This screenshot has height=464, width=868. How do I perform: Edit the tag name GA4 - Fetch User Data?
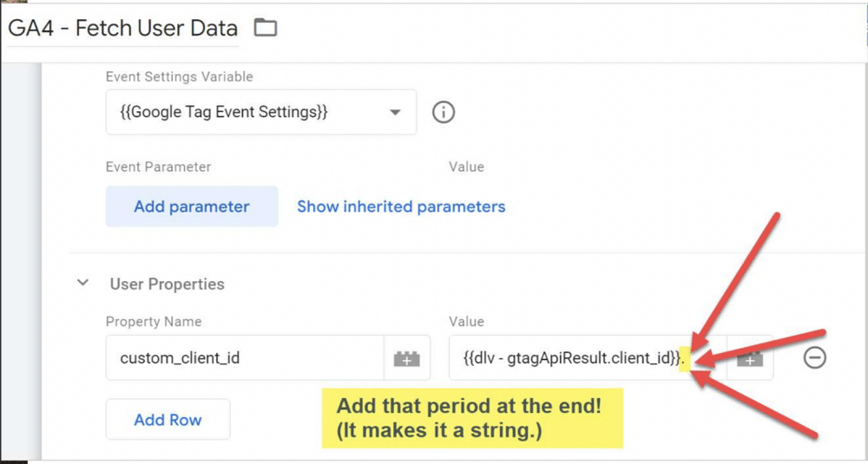click(x=122, y=29)
